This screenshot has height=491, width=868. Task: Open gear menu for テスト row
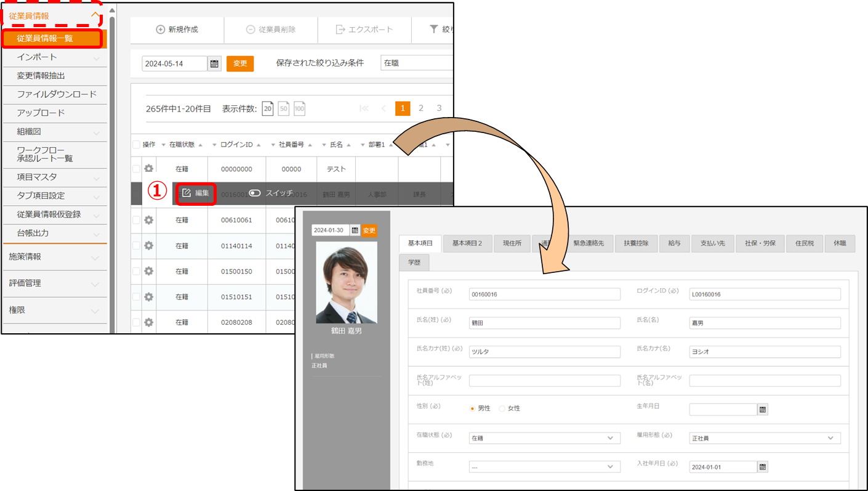click(x=148, y=169)
